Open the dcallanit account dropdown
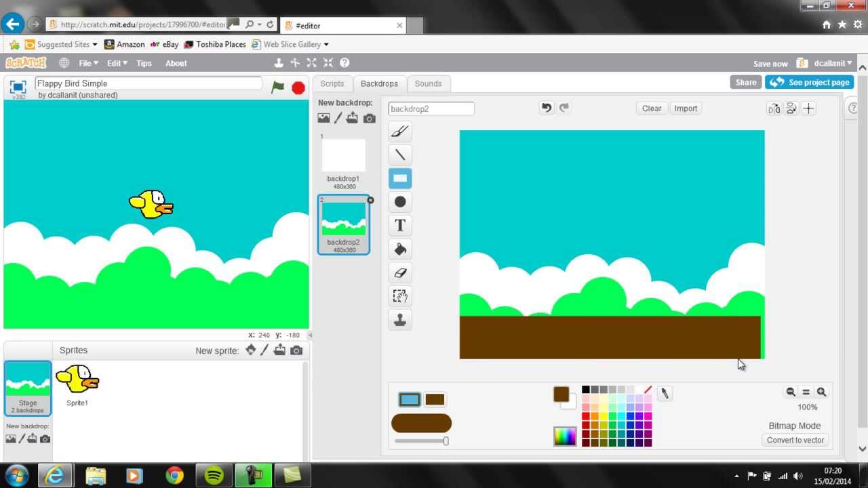Viewport: 868px width, 488px height. pyautogui.click(x=833, y=63)
